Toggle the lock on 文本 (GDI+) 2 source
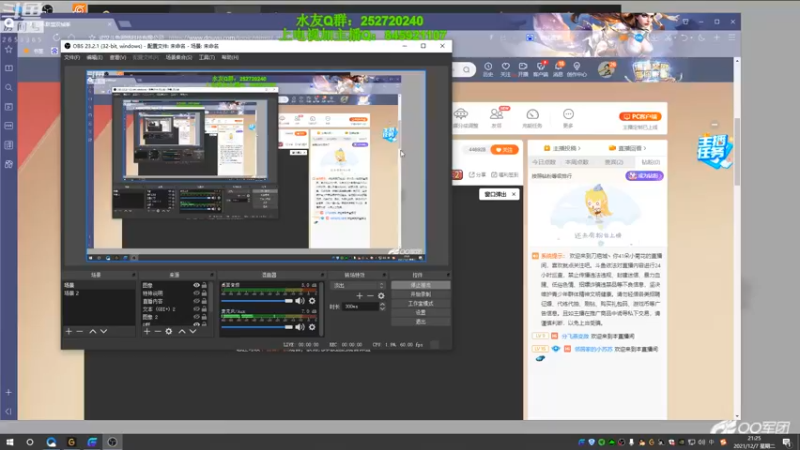800x450 pixels. pos(204,309)
